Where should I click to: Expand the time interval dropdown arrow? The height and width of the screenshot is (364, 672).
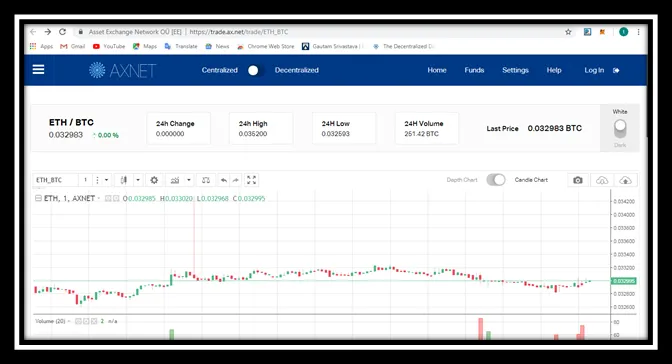106,180
